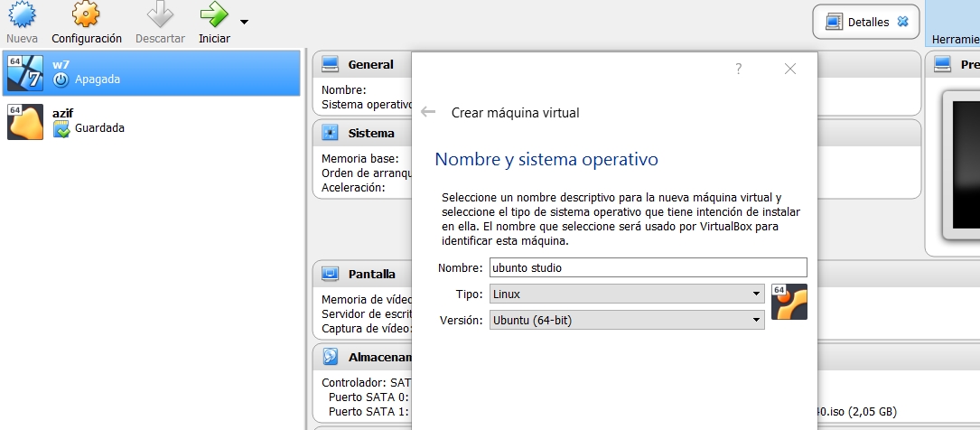Select the azif virtual machine

[x=151, y=121]
